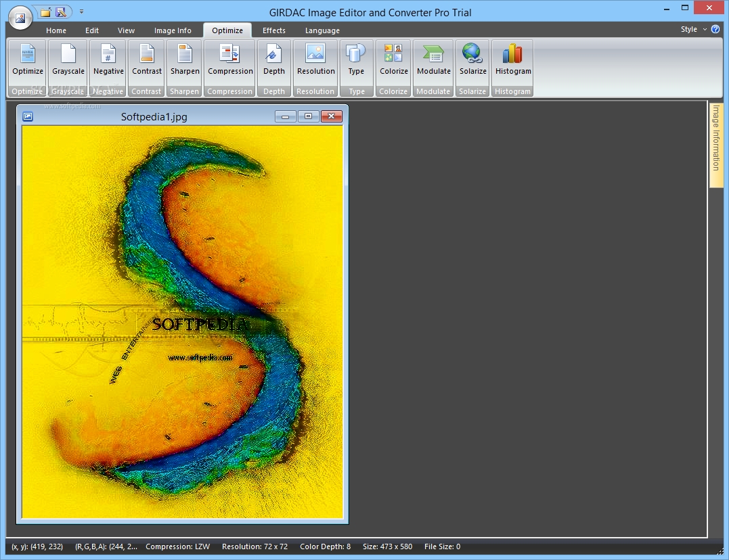Viewport: 729px width, 560px height.
Task: Click the save quick access icon
Action: pyautogui.click(x=61, y=12)
